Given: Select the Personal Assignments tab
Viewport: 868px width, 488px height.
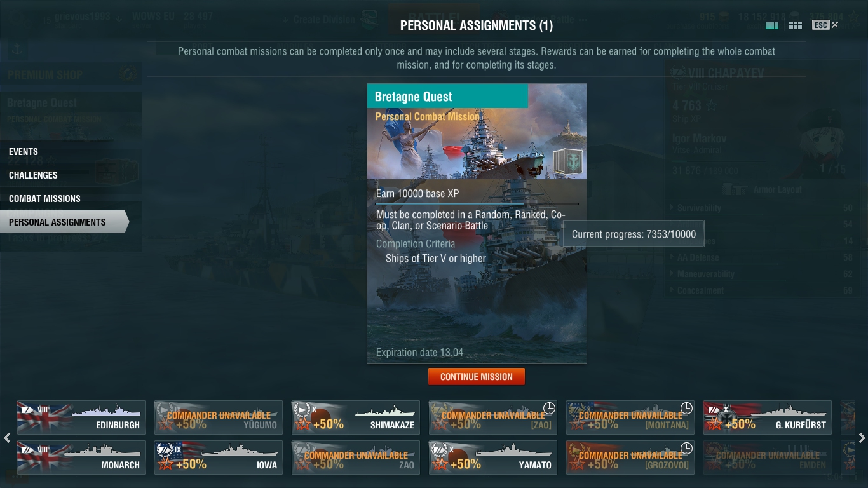Looking at the screenshot, I should pyautogui.click(x=64, y=222).
